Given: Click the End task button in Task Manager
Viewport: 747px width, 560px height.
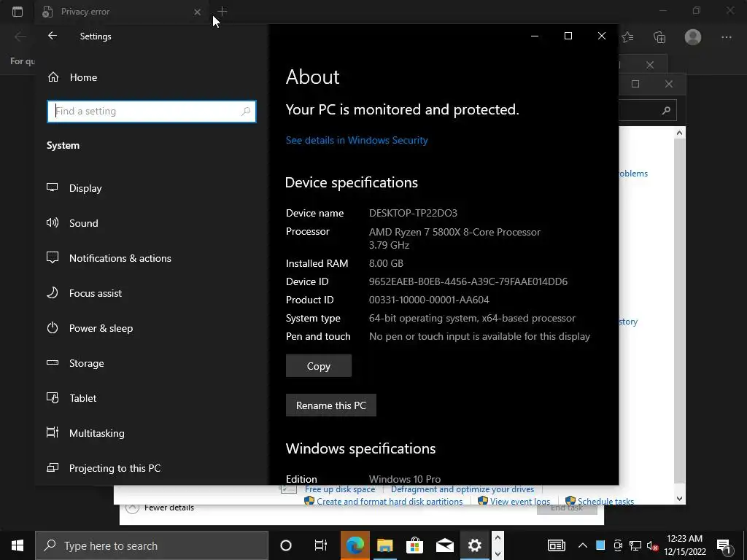Looking at the screenshot, I should point(567,508).
